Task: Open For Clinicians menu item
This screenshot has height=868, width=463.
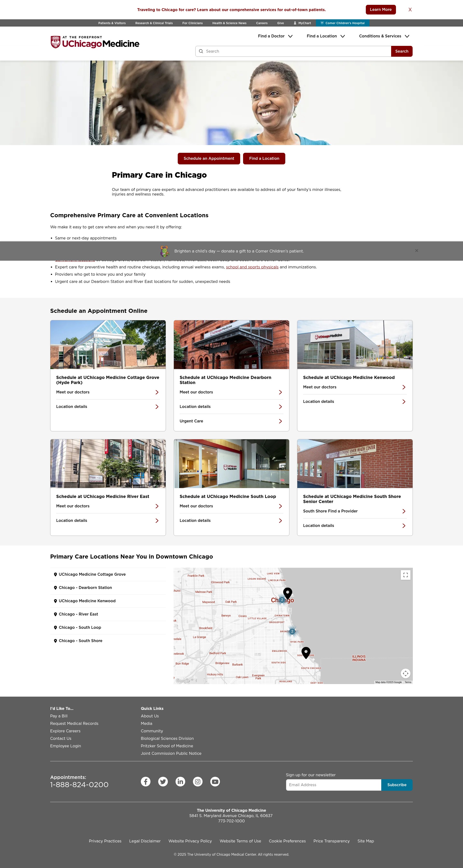Action: coord(192,23)
